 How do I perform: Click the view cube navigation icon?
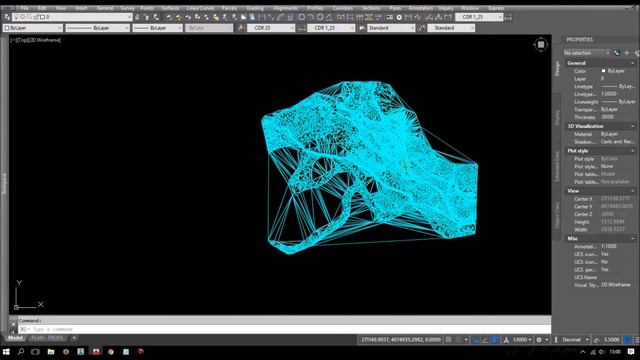pyautogui.click(x=540, y=44)
